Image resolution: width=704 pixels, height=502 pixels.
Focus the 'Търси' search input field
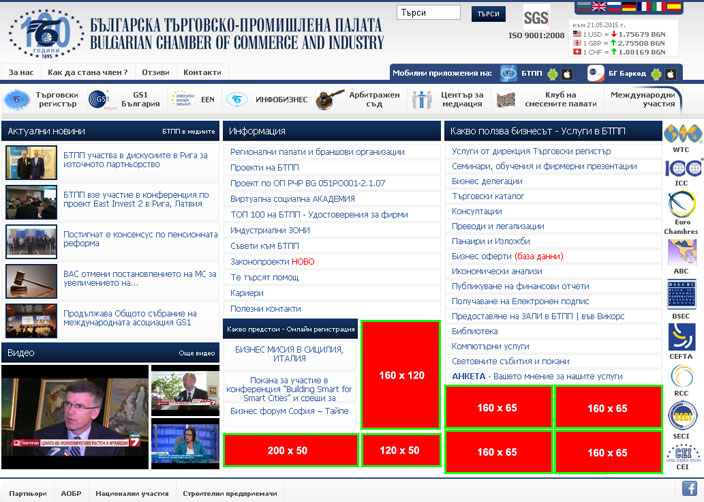[428, 13]
